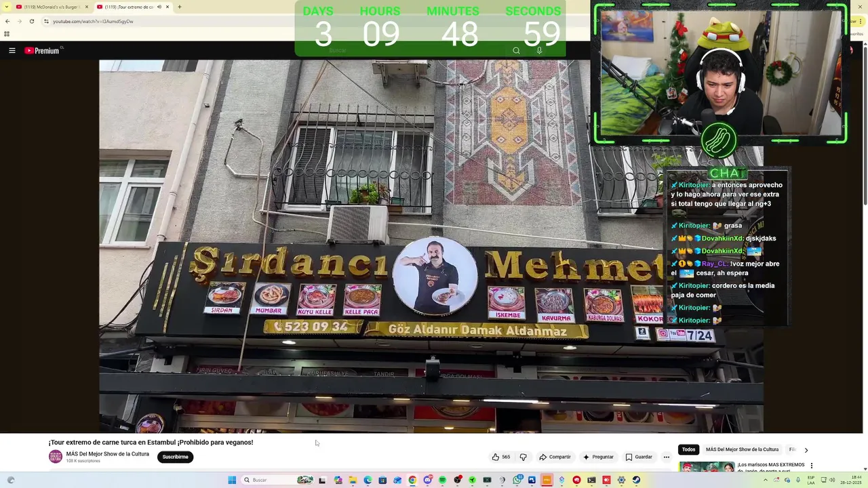Open the channel avatar of MÁS Del Mejor Show
Screen dimensions: 868x488
pyautogui.click(x=56, y=457)
